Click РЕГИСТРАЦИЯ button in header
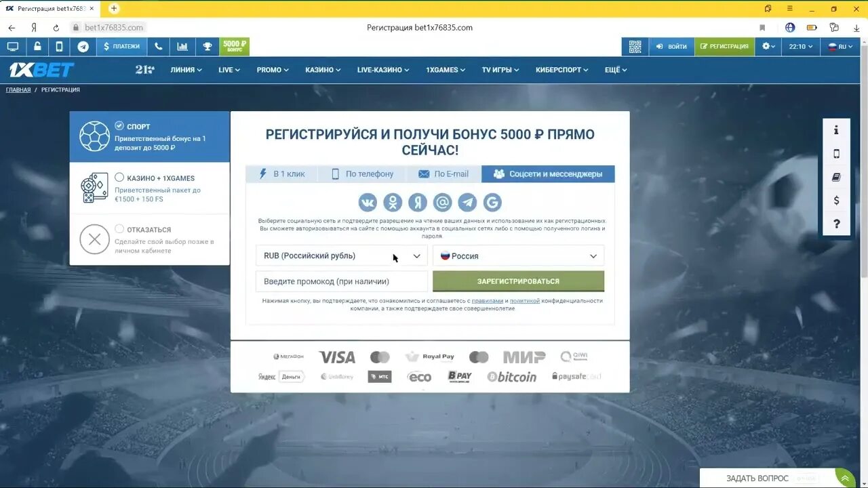The width and height of the screenshot is (868, 488). coord(724,47)
